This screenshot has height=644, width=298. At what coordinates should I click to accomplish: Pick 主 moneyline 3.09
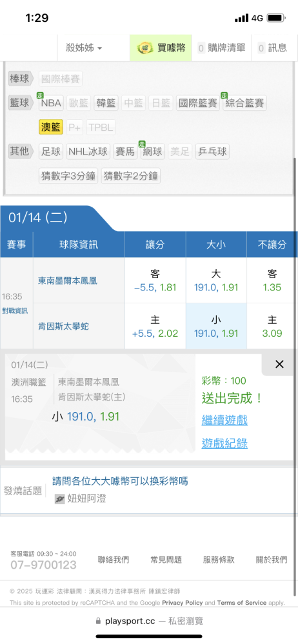[x=272, y=327]
